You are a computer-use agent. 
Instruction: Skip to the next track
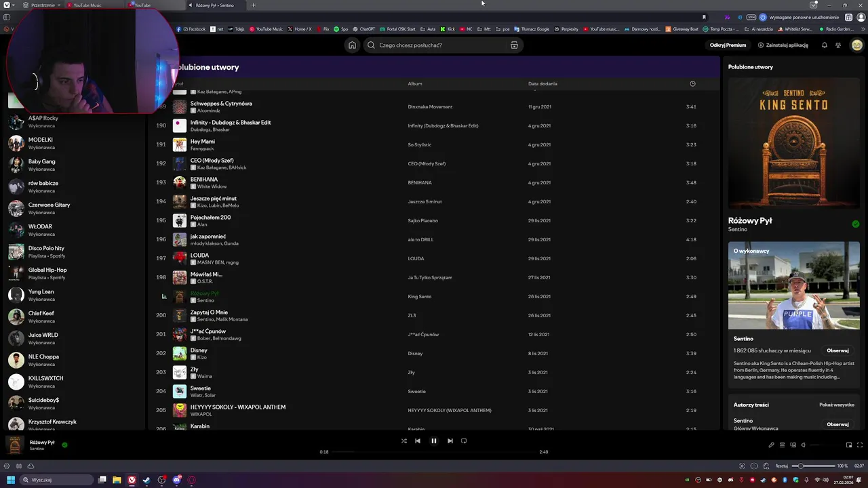(x=450, y=441)
